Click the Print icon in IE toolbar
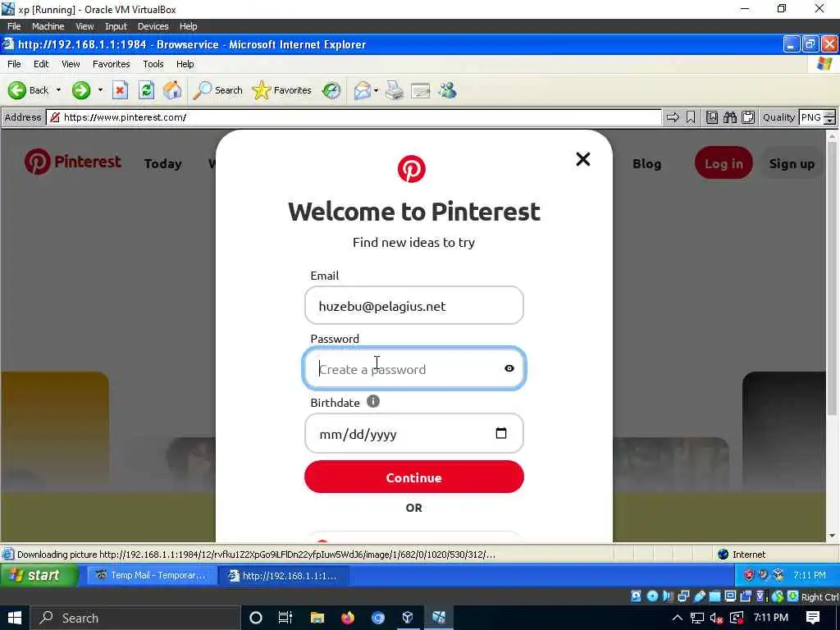 click(x=395, y=90)
